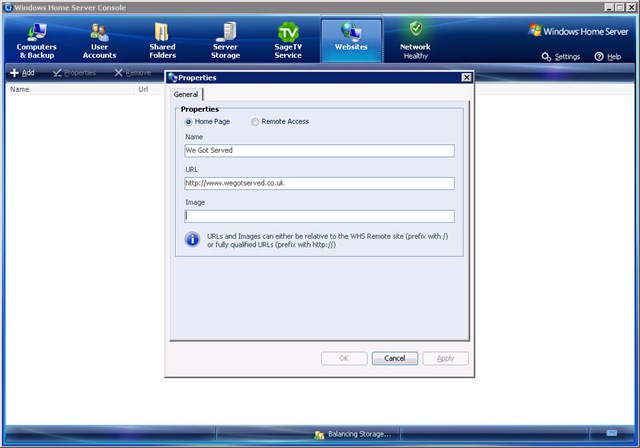Open the Help link
Image resolution: width=640 pixels, height=448 pixels.
pos(608,57)
